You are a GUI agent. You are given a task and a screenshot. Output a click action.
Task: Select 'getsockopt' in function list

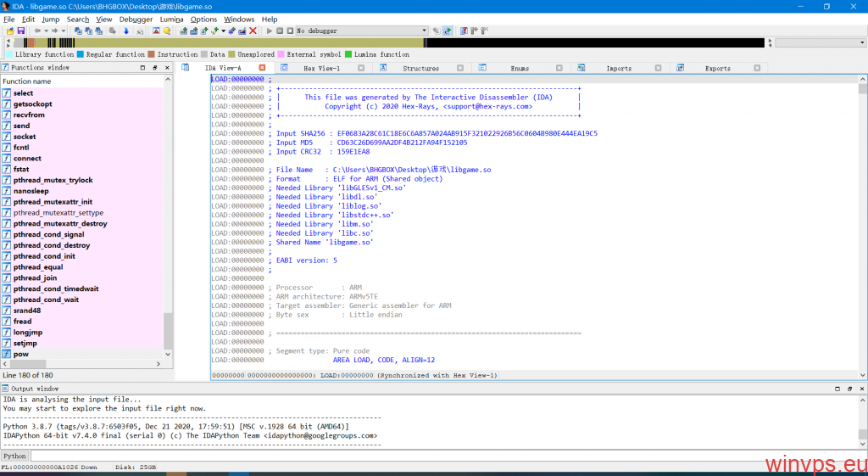point(33,104)
